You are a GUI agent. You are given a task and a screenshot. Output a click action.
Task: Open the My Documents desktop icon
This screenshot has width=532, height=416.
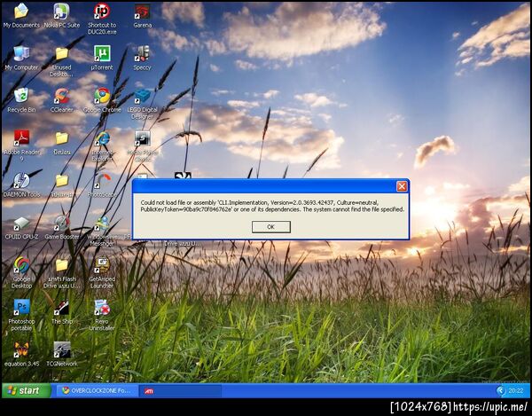point(21,16)
